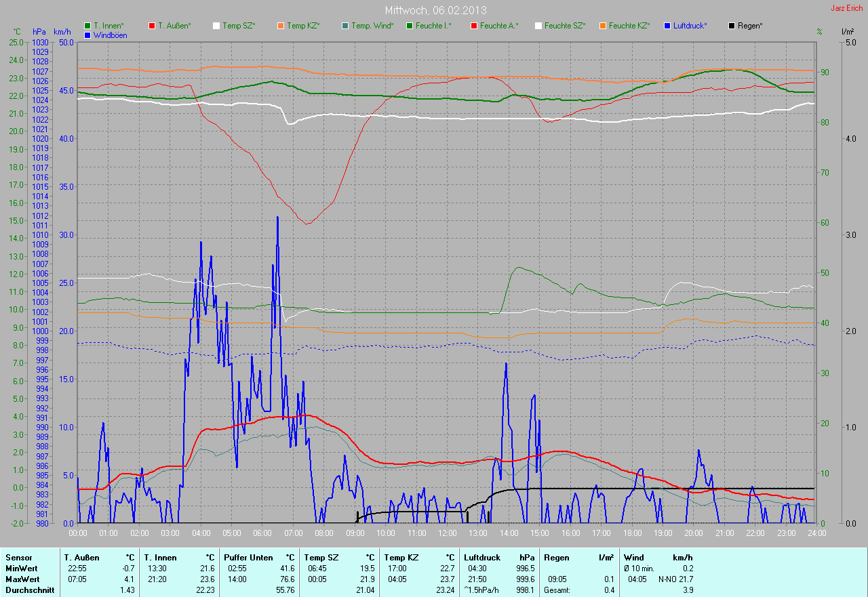Click the orange Temp KZ legend square
Viewport: 868px width, 597px height.
pos(281,26)
